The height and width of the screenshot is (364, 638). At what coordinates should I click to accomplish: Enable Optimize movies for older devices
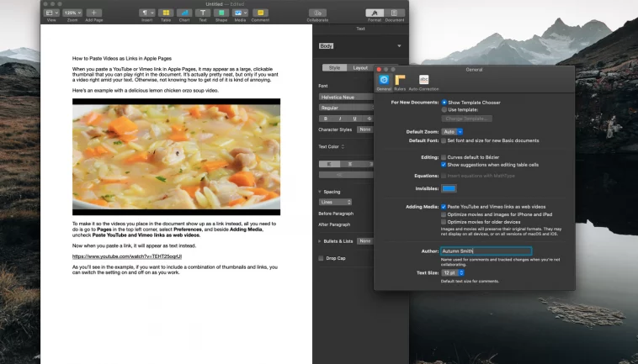444,222
